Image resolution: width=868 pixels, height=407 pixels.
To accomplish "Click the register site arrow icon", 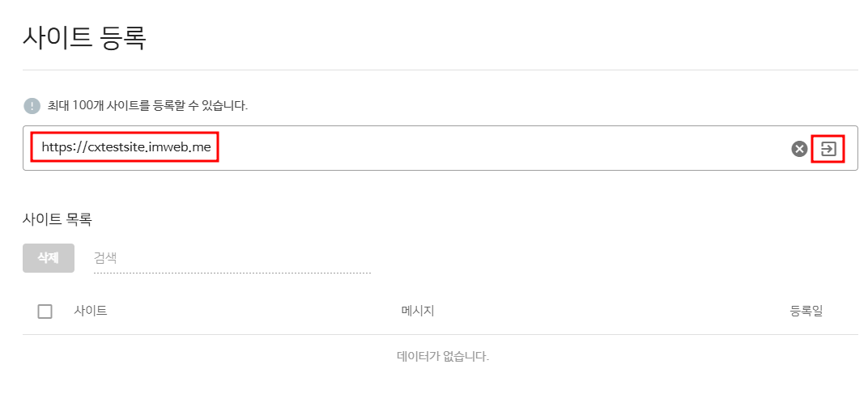I will tap(828, 149).
